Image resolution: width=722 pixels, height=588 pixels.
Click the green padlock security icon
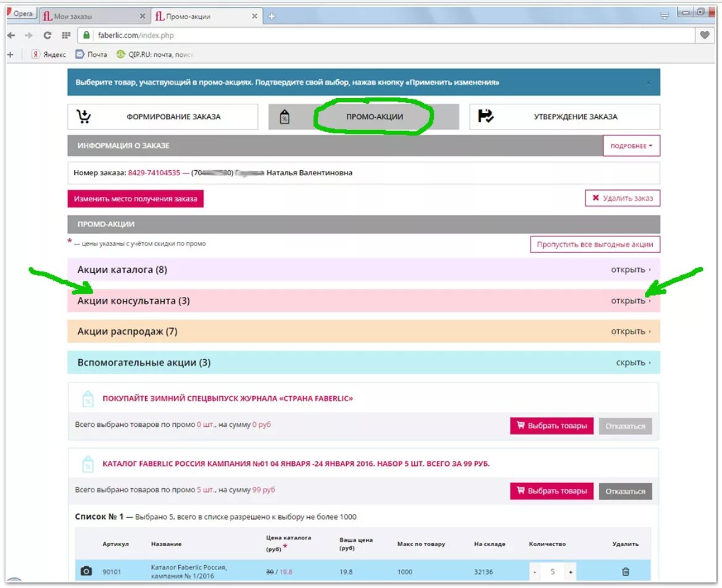[x=86, y=35]
